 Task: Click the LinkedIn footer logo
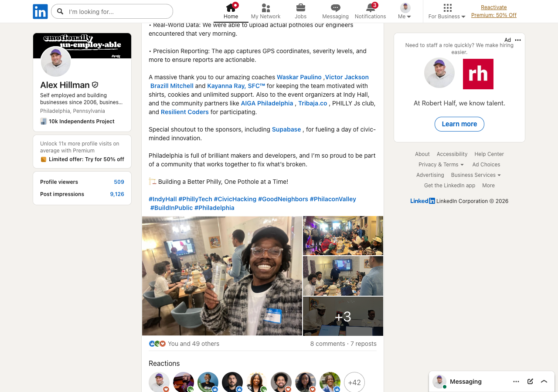pyautogui.click(x=422, y=201)
